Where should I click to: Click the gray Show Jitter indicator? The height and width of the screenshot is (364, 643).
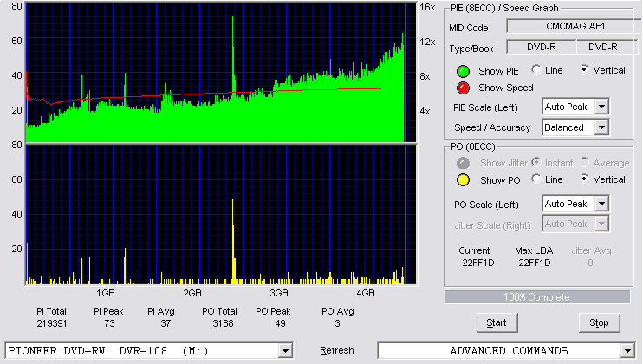pyautogui.click(x=463, y=163)
